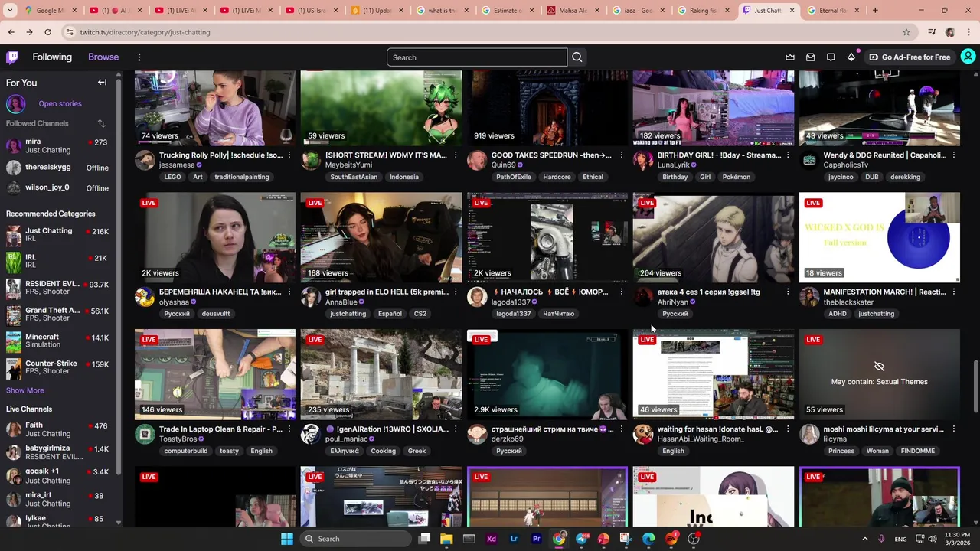The height and width of the screenshot is (551, 980).
Task: Click ENG language indicator in tray
Action: (x=900, y=539)
